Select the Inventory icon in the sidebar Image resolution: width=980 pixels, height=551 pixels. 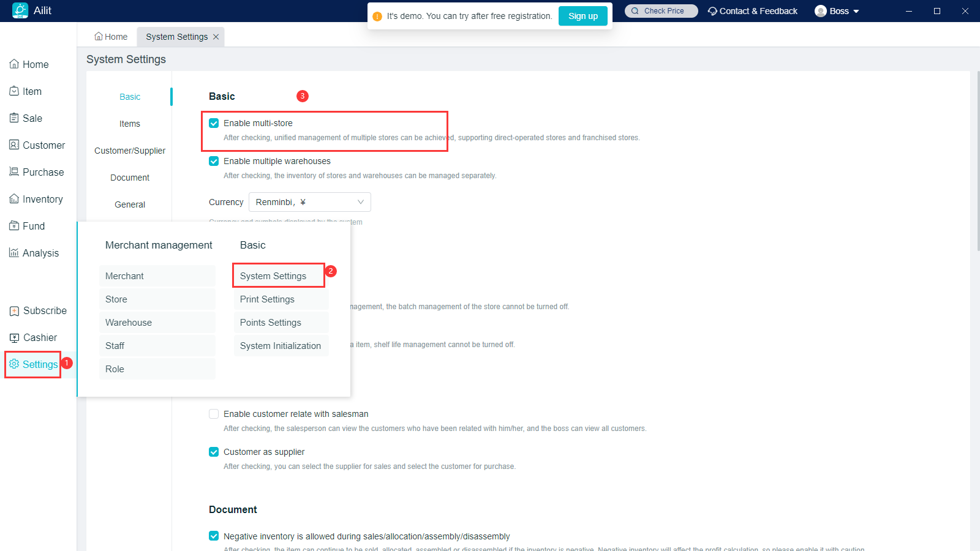[14, 199]
